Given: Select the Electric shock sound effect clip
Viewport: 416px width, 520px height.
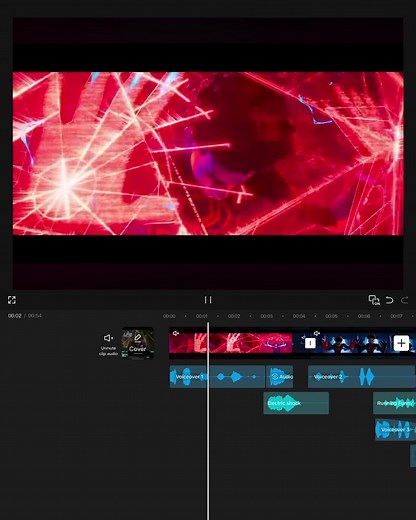Looking at the screenshot, I should [x=296, y=403].
